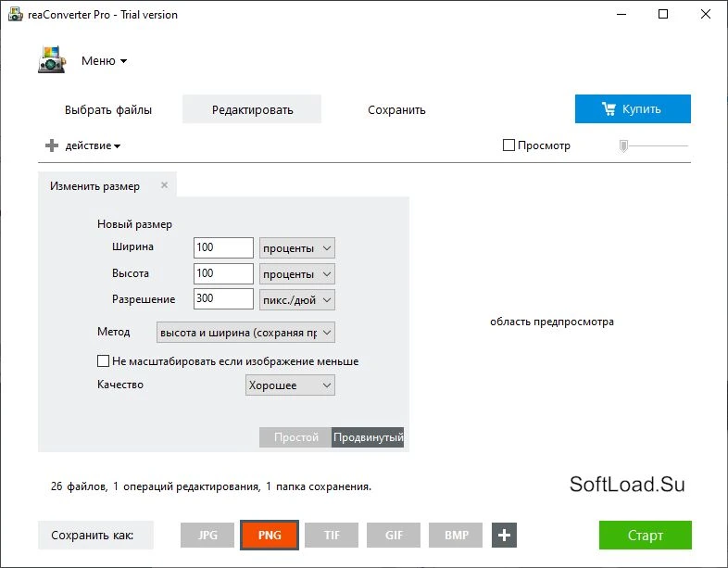This screenshot has width=728, height=568.
Task: Click the область предпросмотра preview area
Action: coord(552,322)
